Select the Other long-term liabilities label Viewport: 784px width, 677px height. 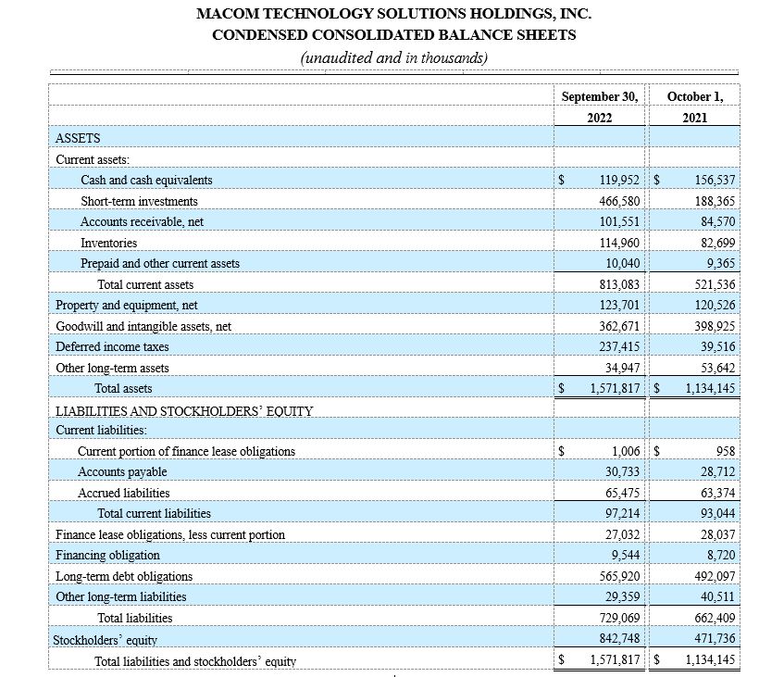pyautogui.click(x=121, y=597)
